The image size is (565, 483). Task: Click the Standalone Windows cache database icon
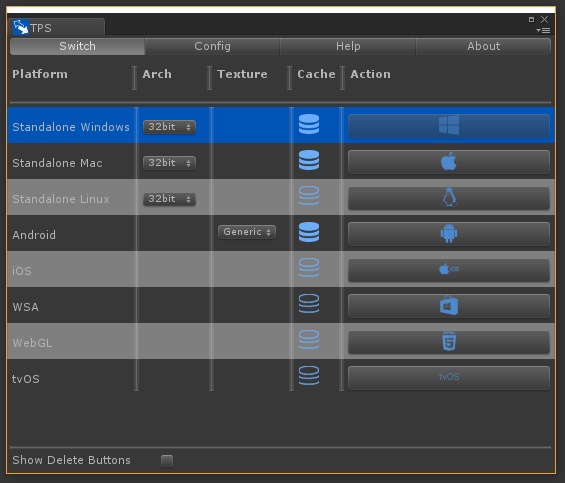(309, 124)
